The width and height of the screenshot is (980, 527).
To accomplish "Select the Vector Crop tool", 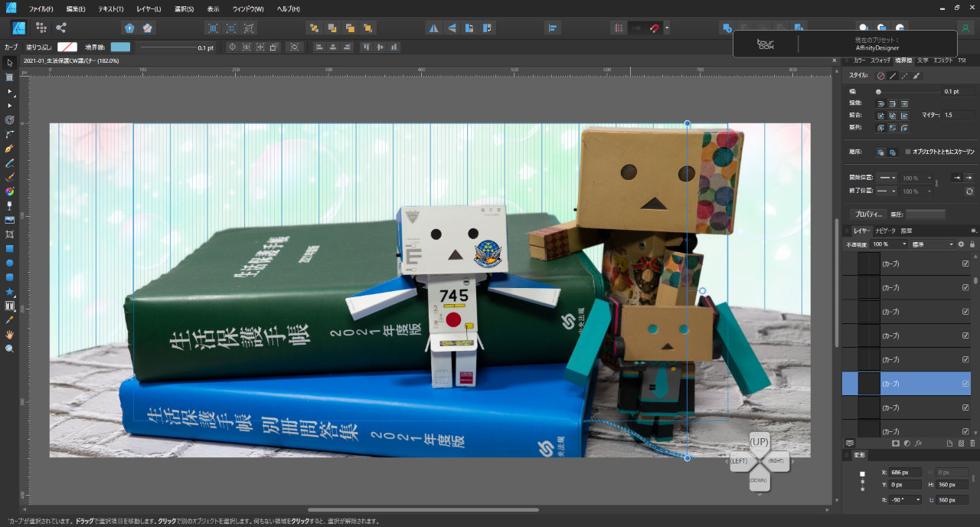I will [10, 234].
